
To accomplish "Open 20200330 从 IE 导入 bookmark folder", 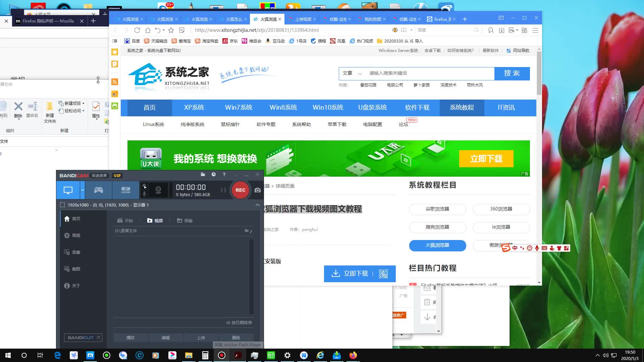I will click(x=400, y=41).
